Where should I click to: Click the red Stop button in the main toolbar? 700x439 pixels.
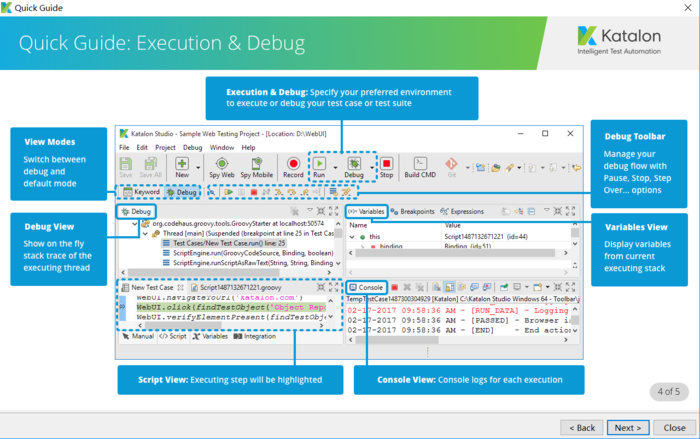(x=386, y=167)
